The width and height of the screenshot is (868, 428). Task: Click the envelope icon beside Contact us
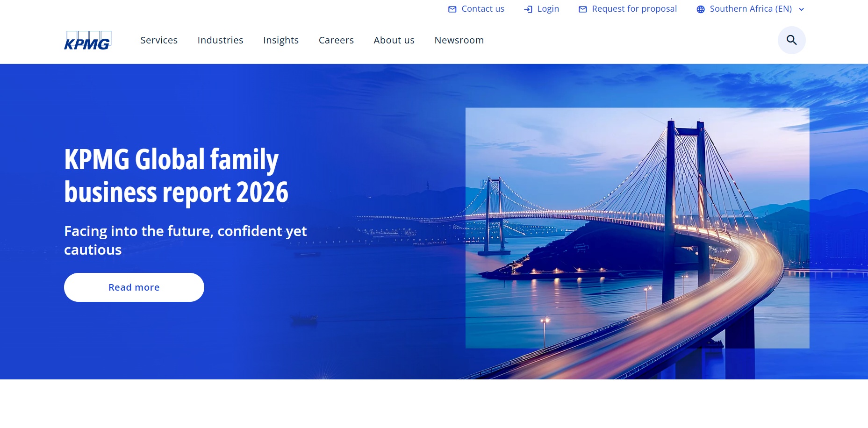pyautogui.click(x=452, y=9)
